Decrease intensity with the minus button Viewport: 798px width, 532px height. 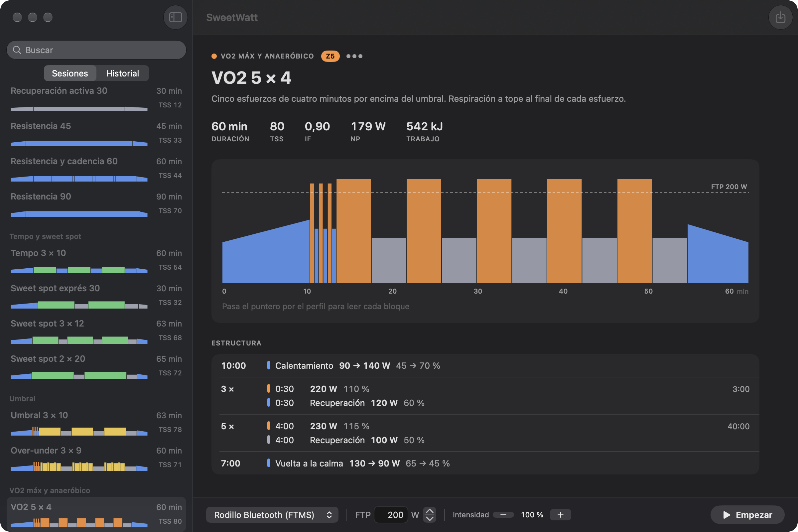(x=503, y=515)
